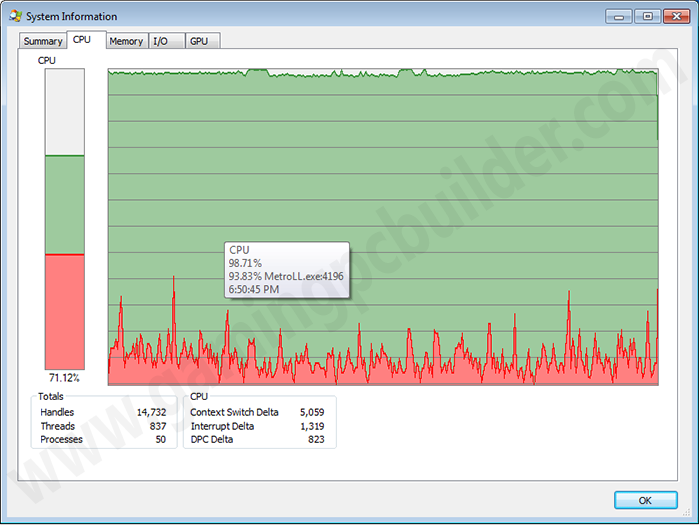Screen dimensions: 700x525
Task: Select the CPU tab
Action: pyautogui.click(x=82, y=40)
